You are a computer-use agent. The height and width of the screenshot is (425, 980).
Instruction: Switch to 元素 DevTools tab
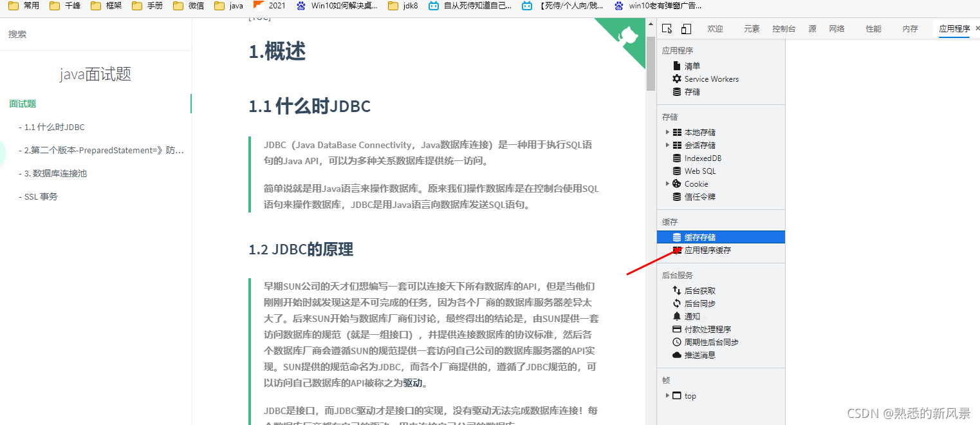[x=752, y=28]
